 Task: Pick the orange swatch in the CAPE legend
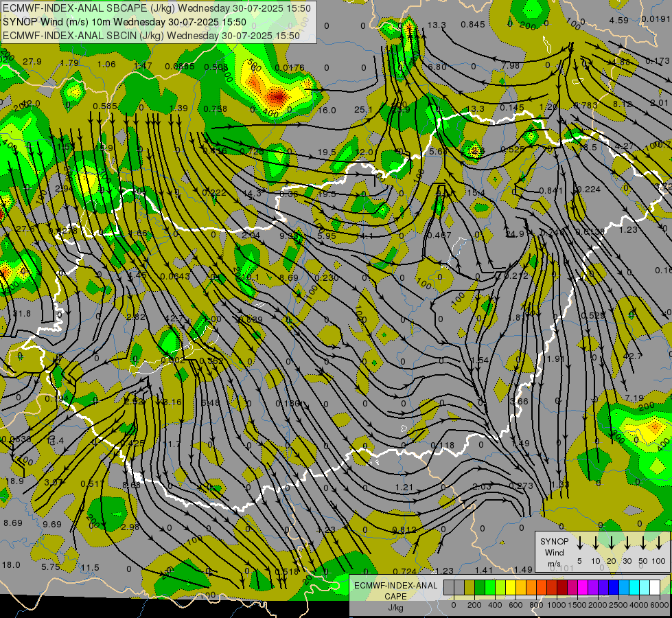coord(531,587)
